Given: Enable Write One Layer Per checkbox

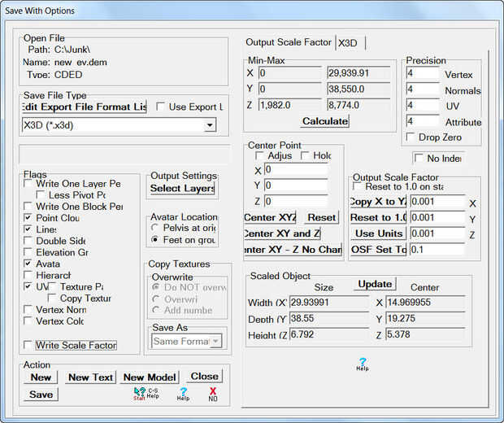Looking at the screenshot, I should tap(28, 184).
